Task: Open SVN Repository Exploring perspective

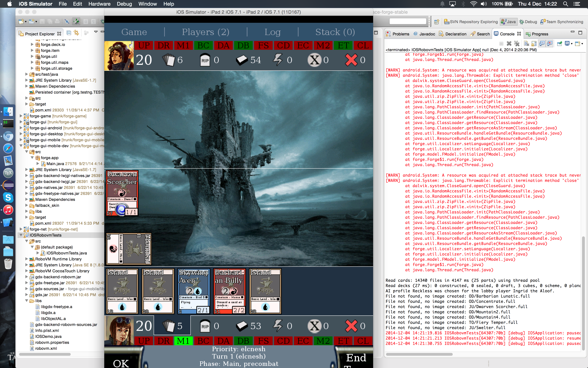Action: (x=471, y=22)
